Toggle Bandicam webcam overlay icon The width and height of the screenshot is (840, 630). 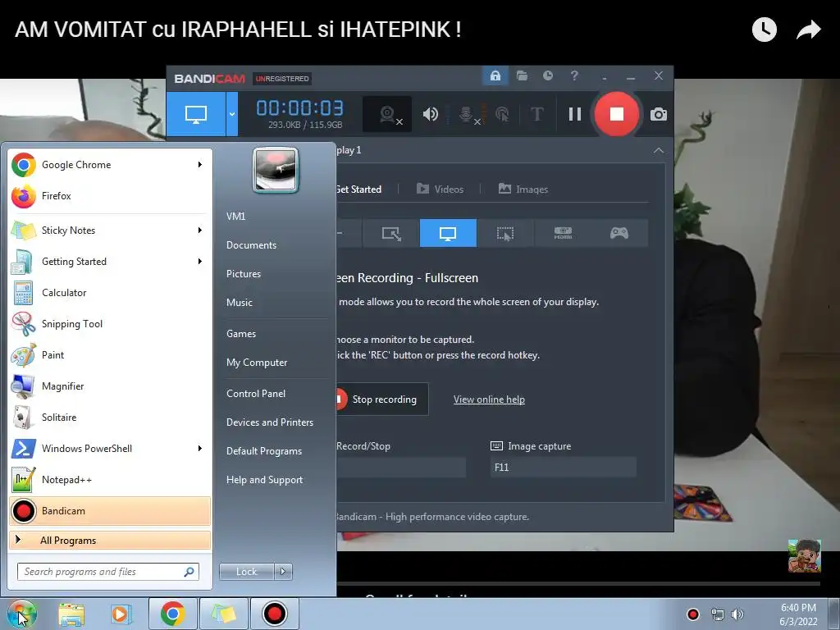tap(387, 114)
